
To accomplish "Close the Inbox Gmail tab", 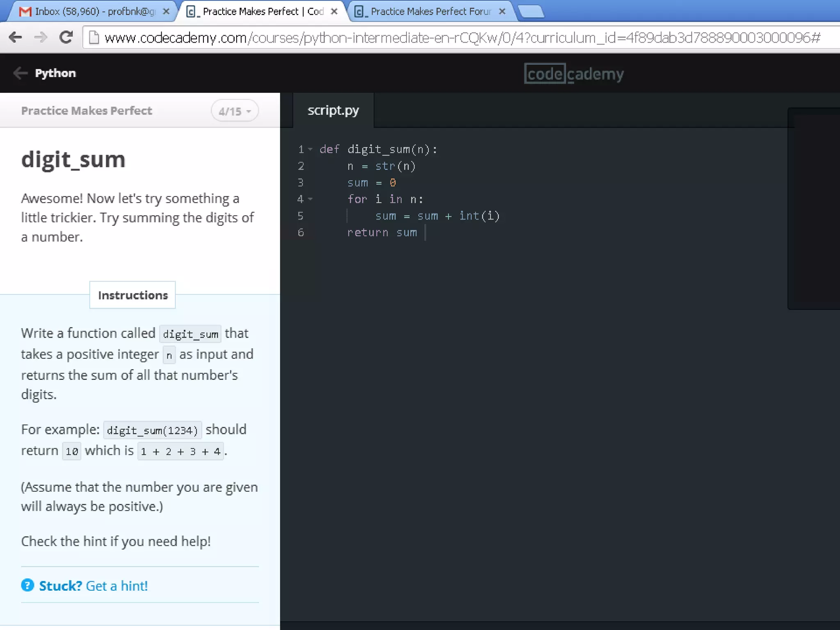I will (166, 11).
